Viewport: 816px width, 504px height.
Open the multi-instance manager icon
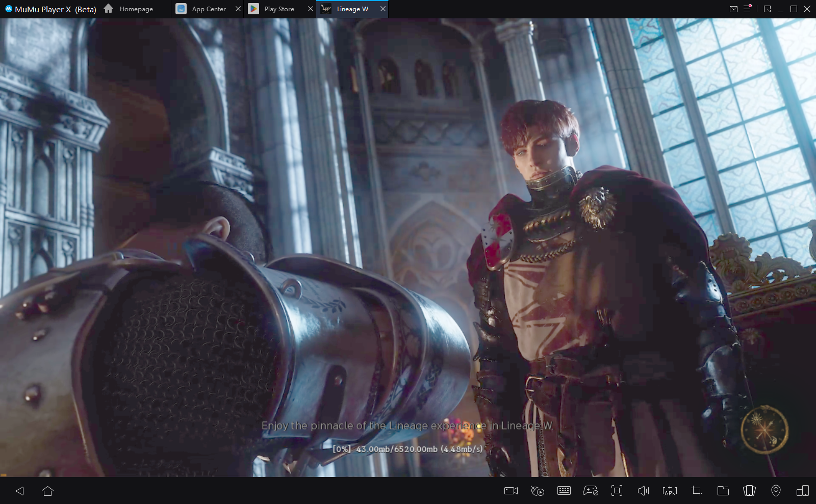[x=803, y=491]
